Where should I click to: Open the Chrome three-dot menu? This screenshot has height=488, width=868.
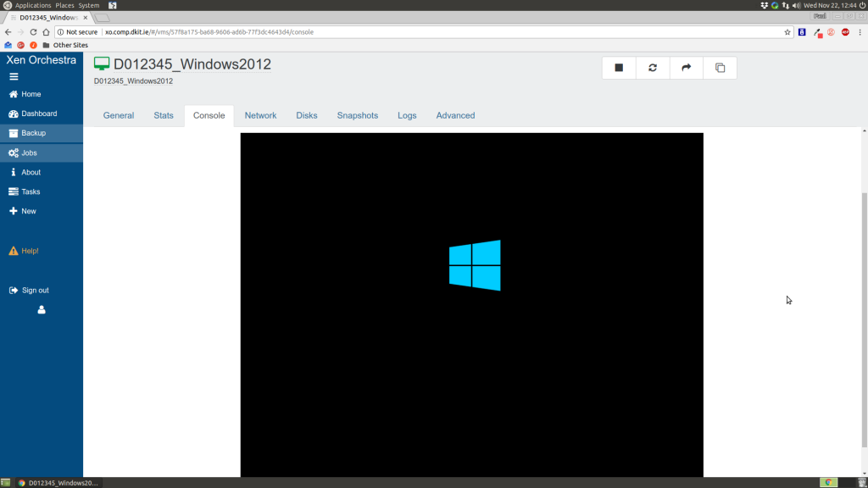pos(860,32)
